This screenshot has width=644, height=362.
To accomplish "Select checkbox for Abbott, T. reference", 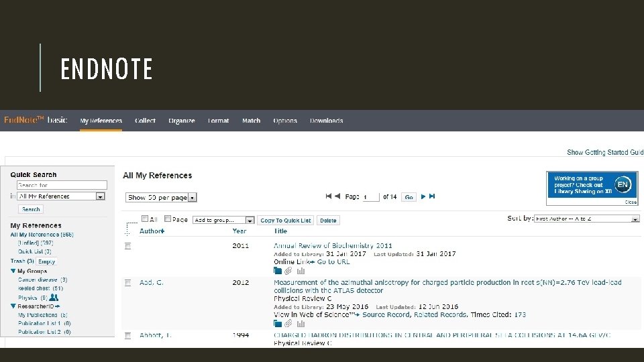I will [127, 336].
